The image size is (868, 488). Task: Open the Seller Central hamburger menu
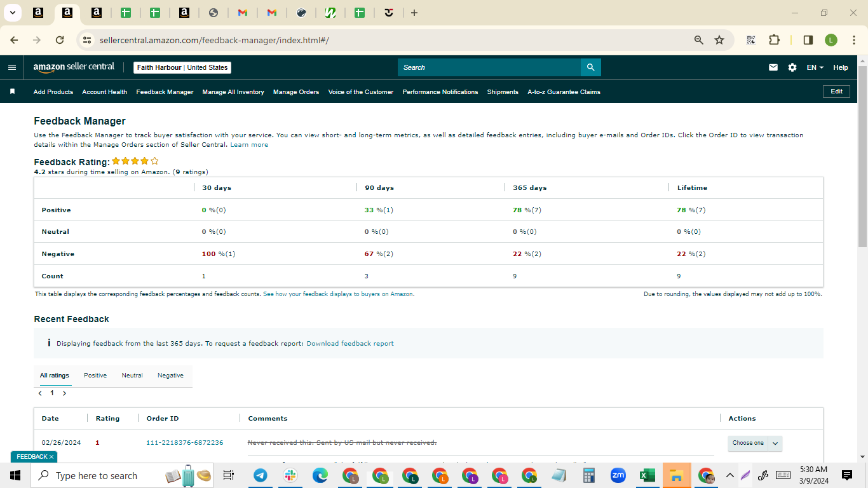(x=12, y=67)
